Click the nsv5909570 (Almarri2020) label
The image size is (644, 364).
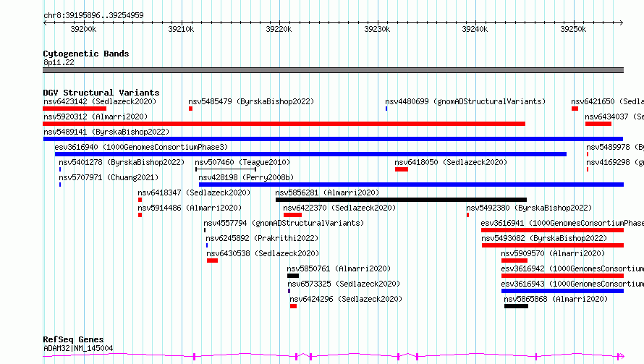(x=553, y=253)
